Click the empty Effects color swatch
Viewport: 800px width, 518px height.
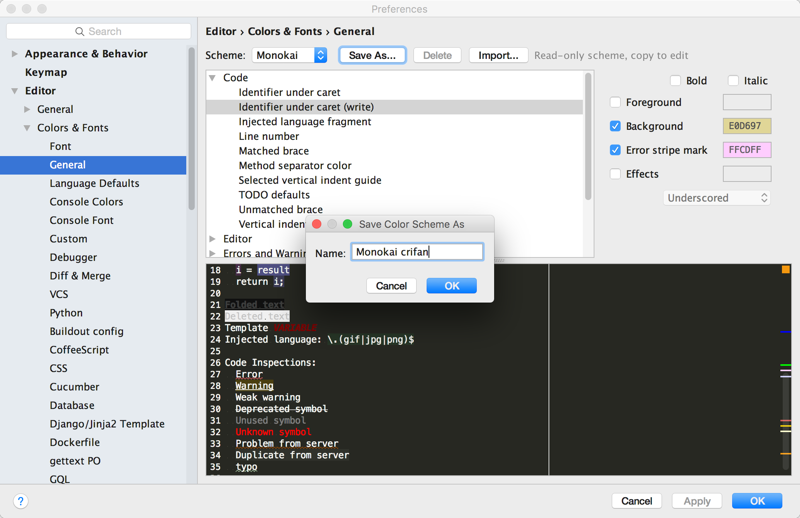[x=747, y=174]
